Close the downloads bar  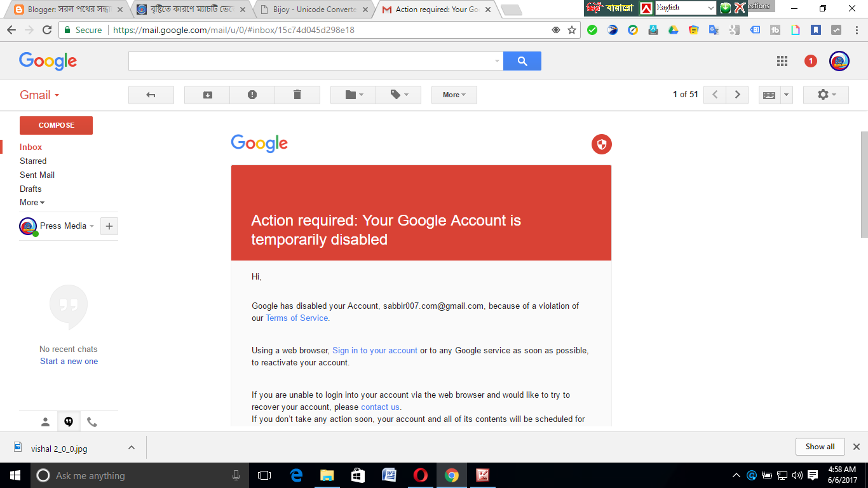pyautogui.click(x=856, y=447)
